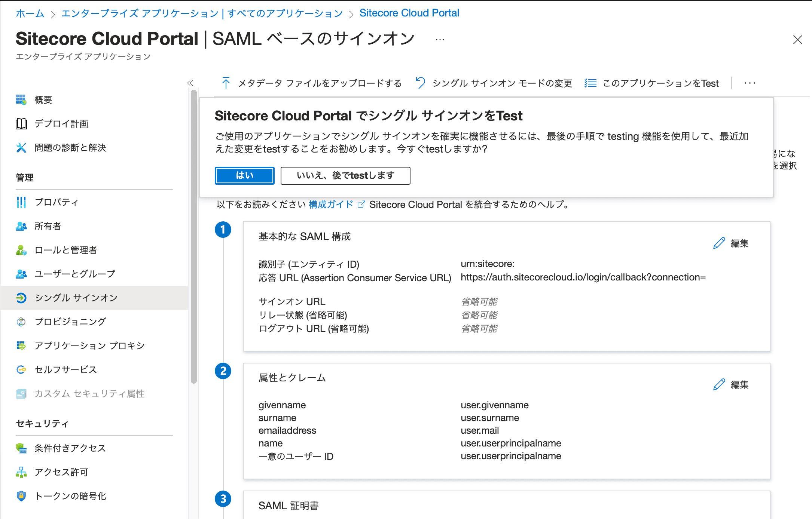
Task: Click the 問題の診断と解決 wrench icon
Action: point(21,148)
